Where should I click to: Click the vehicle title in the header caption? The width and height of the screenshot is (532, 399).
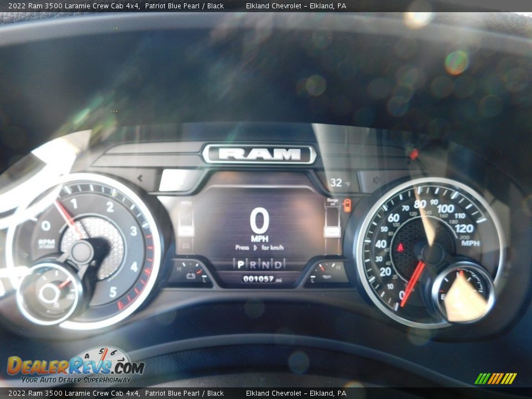(116, 6)
